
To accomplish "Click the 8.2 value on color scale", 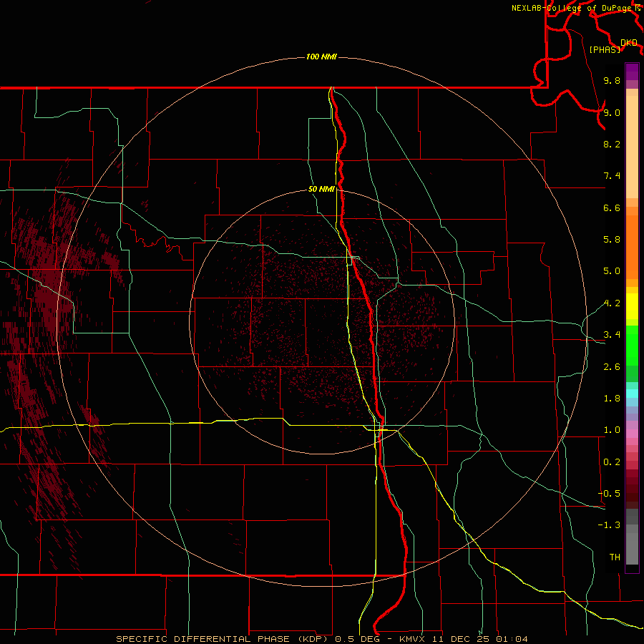I will (x=612, y=144).
